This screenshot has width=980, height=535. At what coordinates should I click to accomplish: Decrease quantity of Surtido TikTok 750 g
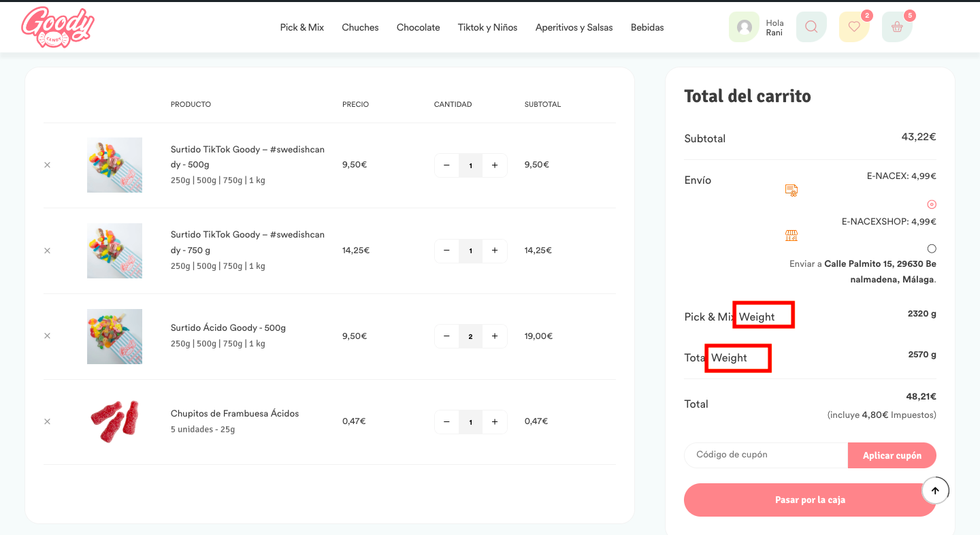pyautogui.click(x=446, y=250)
